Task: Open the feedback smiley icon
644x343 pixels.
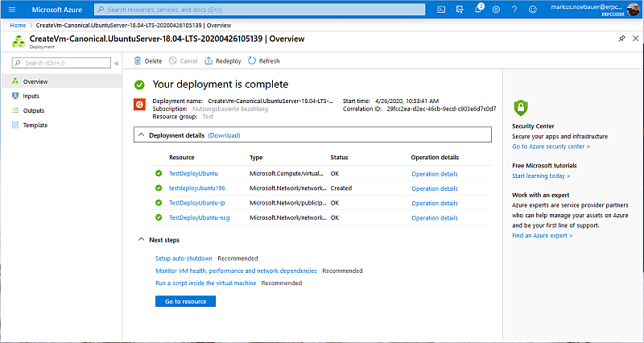Action: coord(533,10)
